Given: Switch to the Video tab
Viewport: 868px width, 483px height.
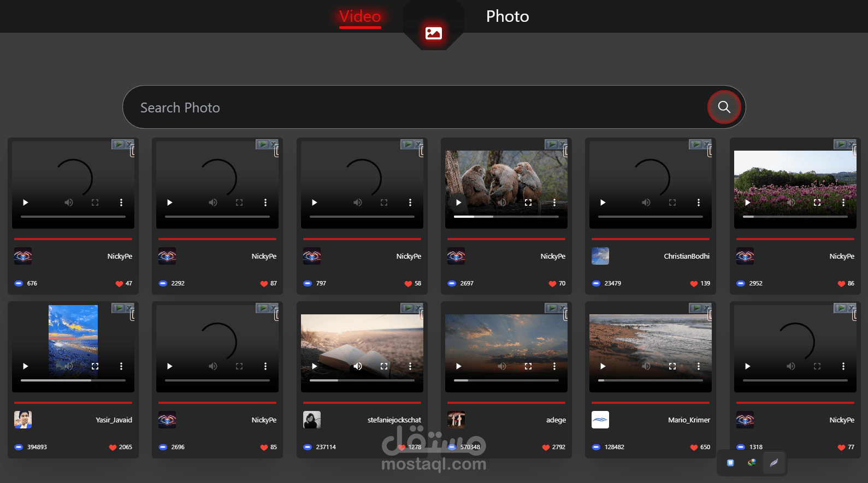Looking at the screenshot, I should click(360, 16).
